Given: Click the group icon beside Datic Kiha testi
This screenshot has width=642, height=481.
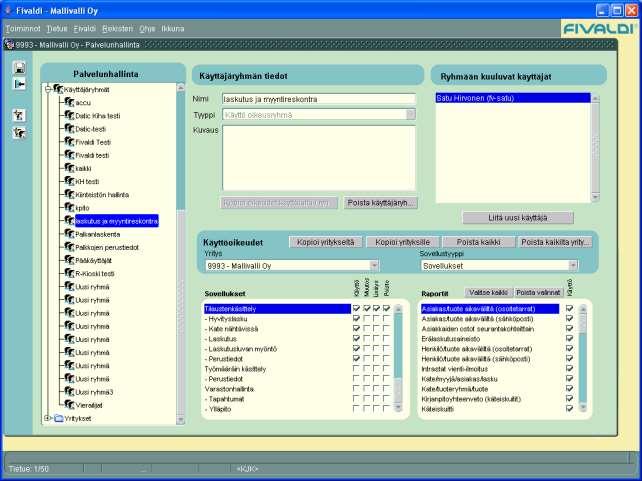Looking at the screenshot, I should pyautogui.click(x=69, y=115).
